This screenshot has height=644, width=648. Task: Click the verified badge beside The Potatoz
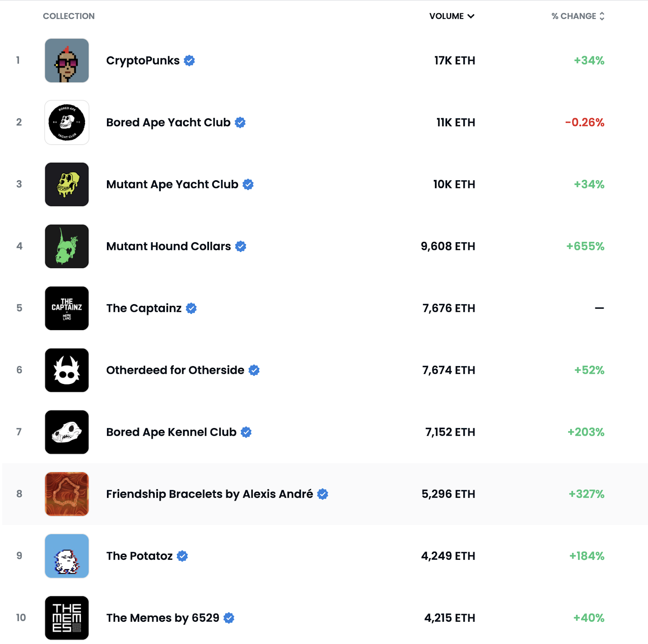pos(182,556)
